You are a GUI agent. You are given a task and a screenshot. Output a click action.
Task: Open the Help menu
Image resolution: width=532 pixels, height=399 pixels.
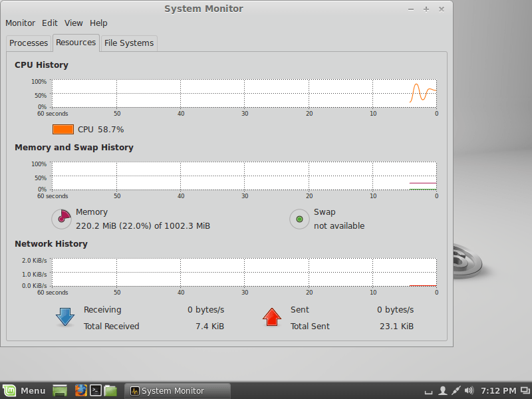[x=98, y=23]
